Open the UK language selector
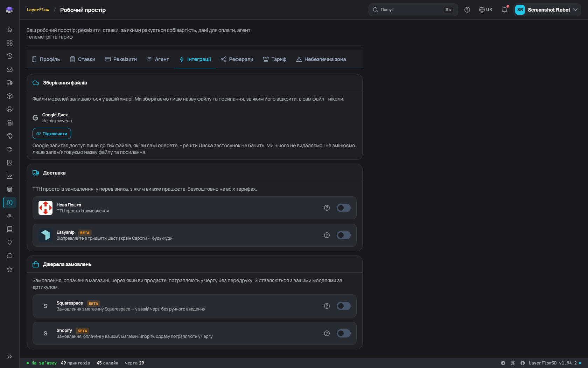This screenshot has height=368, width=588. (x=486, y=10)
